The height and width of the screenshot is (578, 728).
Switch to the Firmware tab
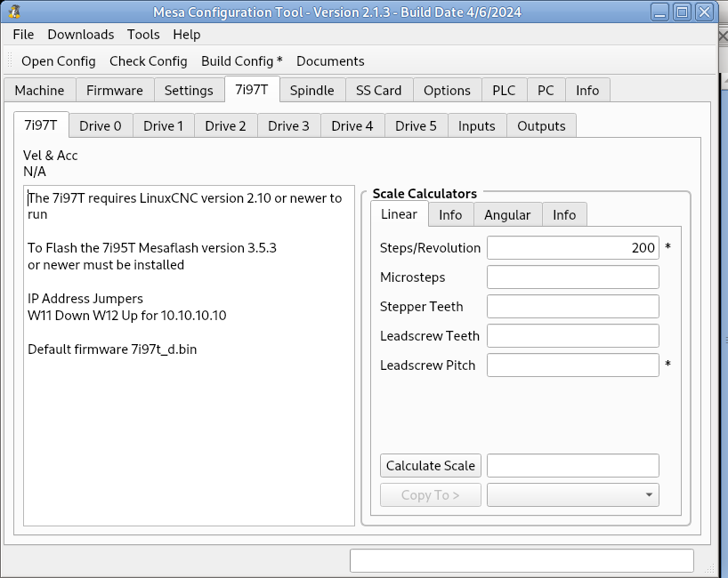[x=115, y=90]
